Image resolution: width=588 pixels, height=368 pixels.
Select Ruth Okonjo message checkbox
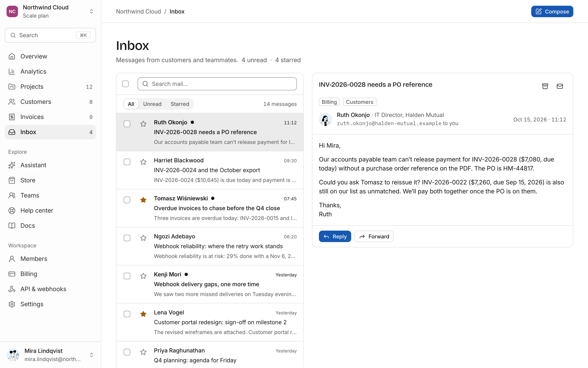tap(127, 124)
